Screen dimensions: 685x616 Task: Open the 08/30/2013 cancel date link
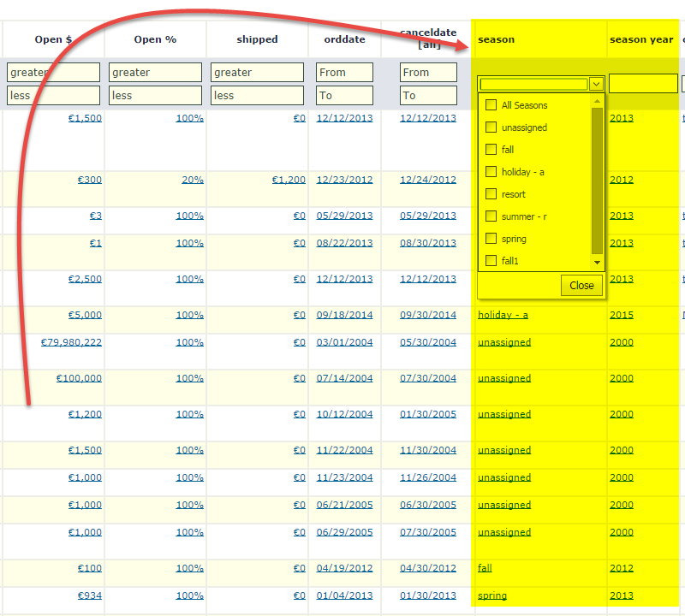(428, 243)
